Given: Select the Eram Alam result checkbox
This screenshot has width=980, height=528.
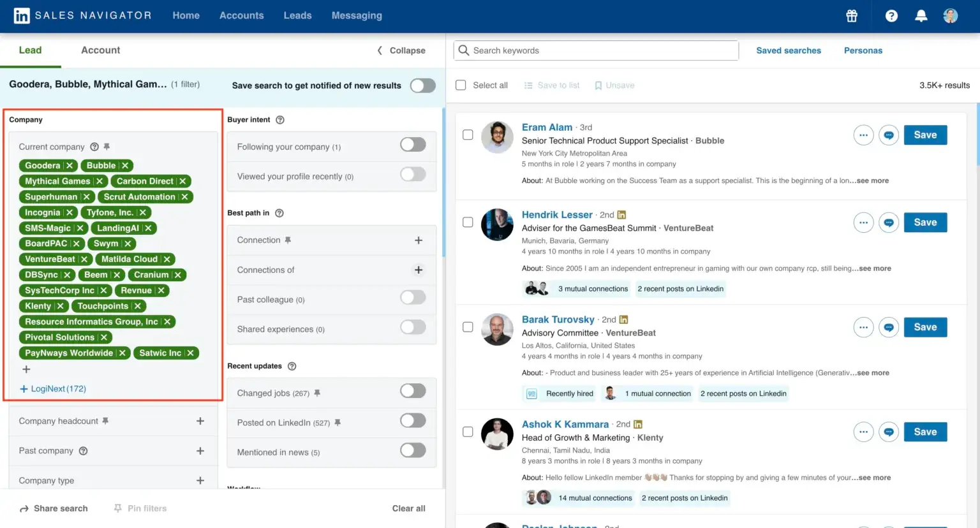Looking at the screenshot, I should click(468, 135).
